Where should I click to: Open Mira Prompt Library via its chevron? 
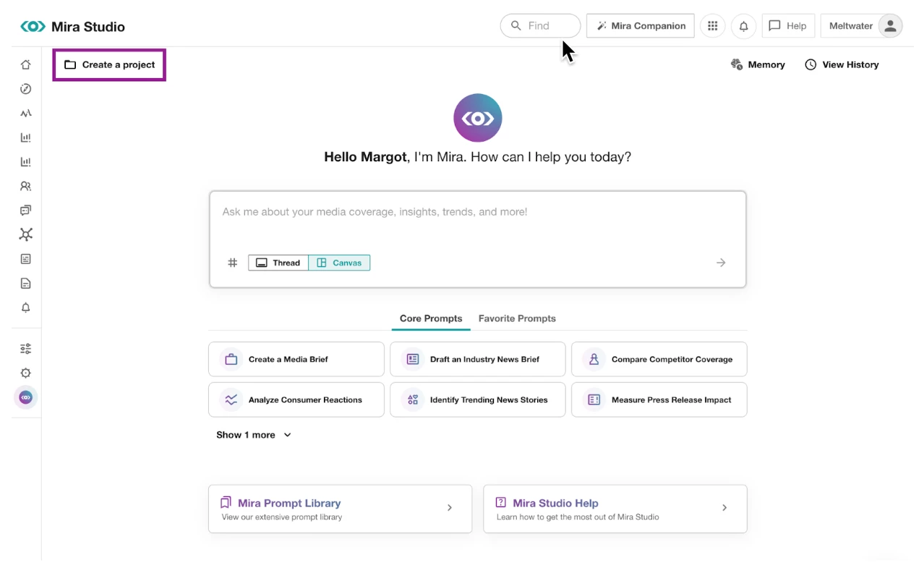pyautogui.click(x=450, y=508)
